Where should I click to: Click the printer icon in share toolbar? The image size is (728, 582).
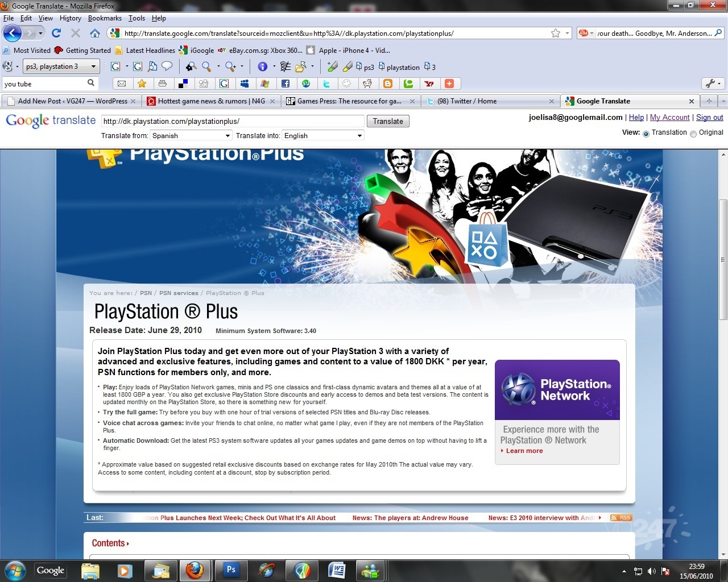tap(163, 84)
